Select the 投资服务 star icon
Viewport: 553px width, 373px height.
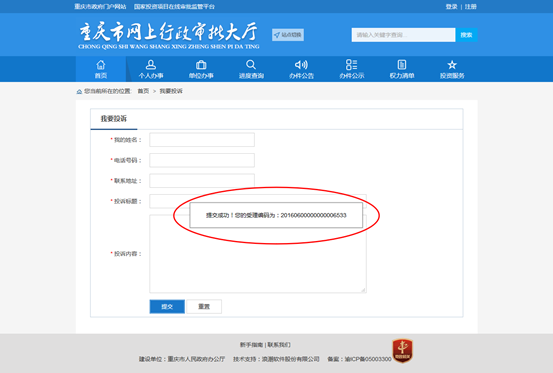(x=452, y=65)
